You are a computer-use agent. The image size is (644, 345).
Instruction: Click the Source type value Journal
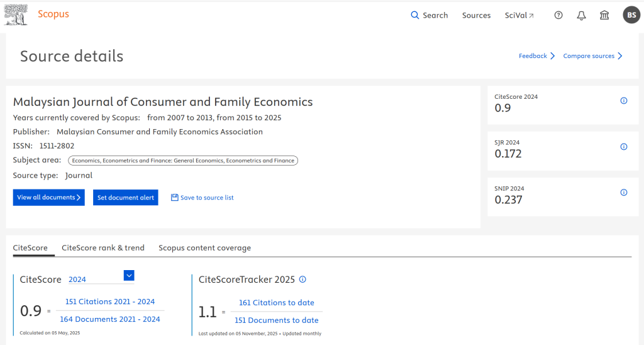79,175
